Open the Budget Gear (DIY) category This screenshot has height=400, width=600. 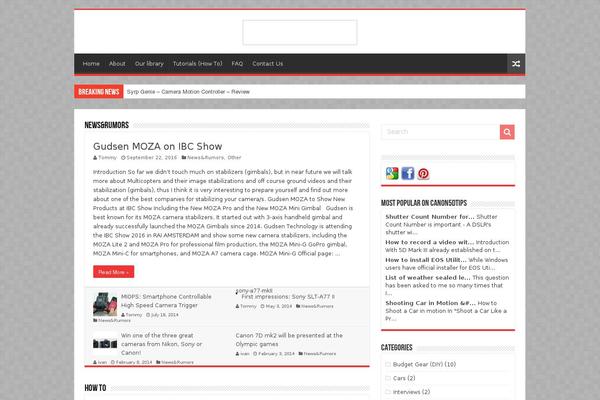click(424, 364)
